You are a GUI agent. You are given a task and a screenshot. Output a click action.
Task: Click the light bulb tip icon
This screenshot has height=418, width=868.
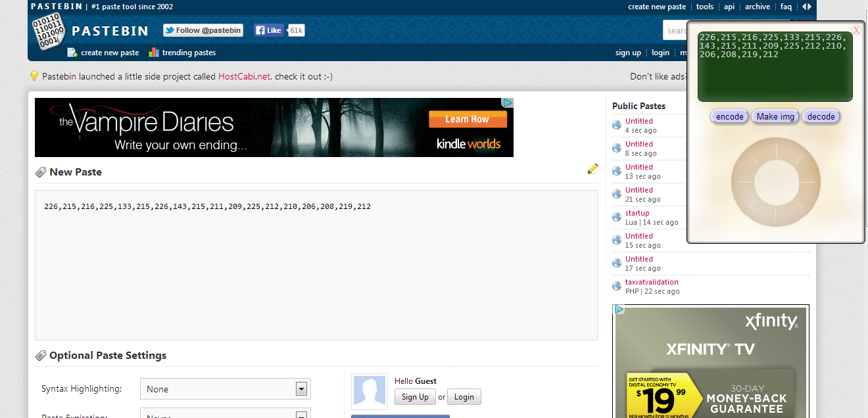(34, 76)
